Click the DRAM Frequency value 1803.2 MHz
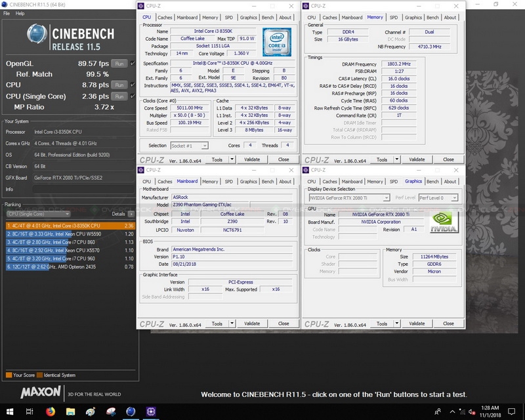The height and width of the screenshot is (420, 525). (399, 64)
